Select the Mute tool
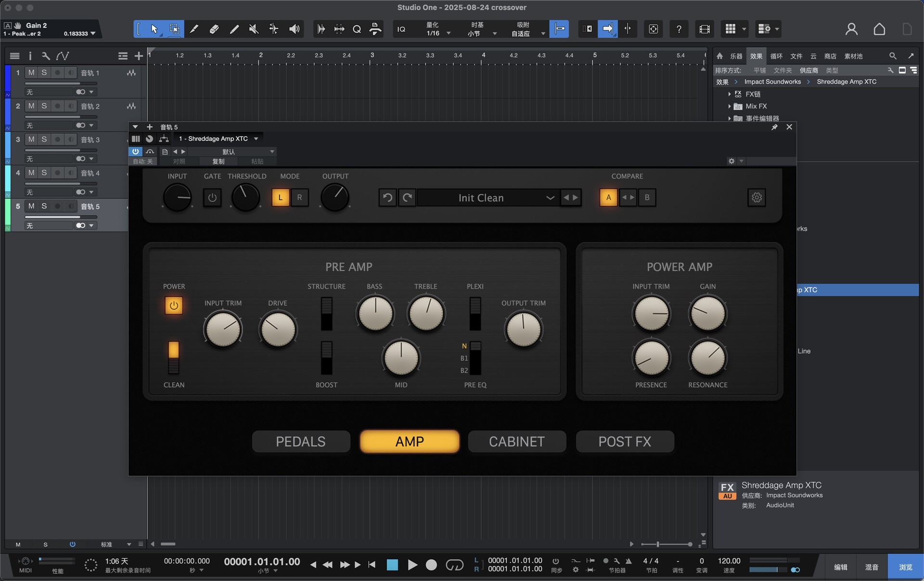 pos(254,29)
